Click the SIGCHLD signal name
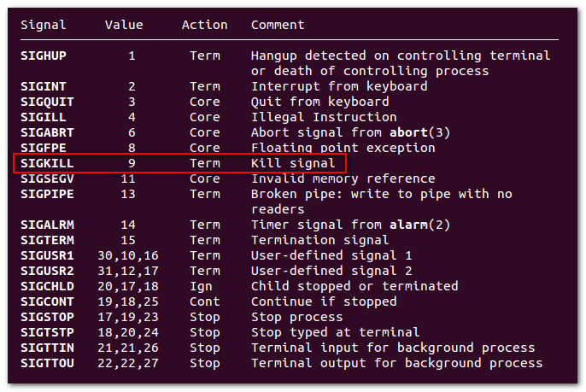 click(x=47, y=286)
